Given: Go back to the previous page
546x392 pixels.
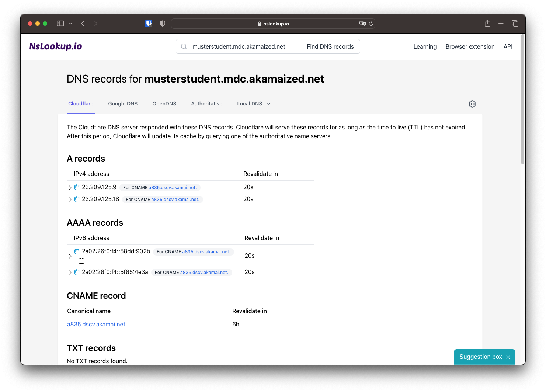Looking at the screenshot, I should (x=83, y=24).
